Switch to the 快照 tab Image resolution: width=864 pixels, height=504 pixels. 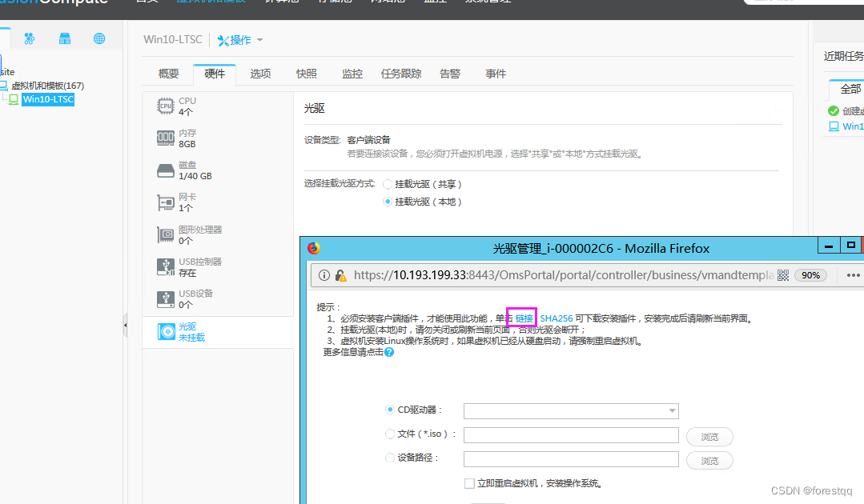305,73
